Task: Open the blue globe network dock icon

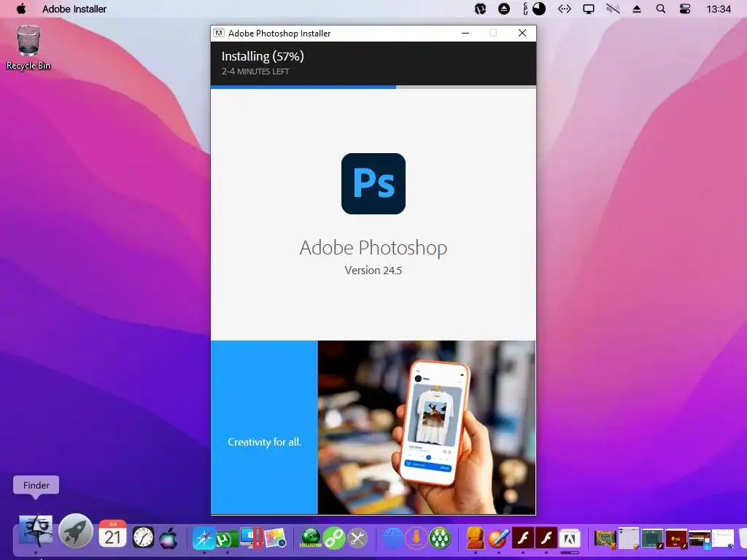Action: pos(392,538)
